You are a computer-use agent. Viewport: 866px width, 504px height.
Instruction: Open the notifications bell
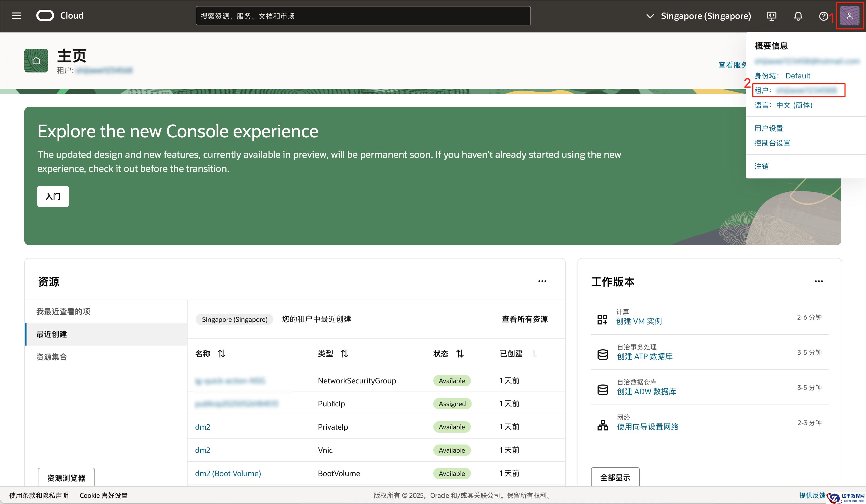[x=798, y=16]
